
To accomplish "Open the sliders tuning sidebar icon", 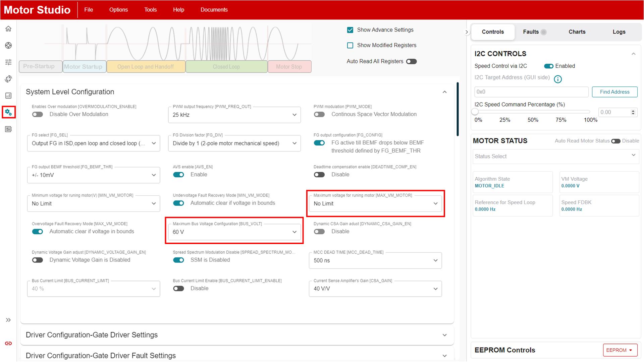I will [8, 62].
